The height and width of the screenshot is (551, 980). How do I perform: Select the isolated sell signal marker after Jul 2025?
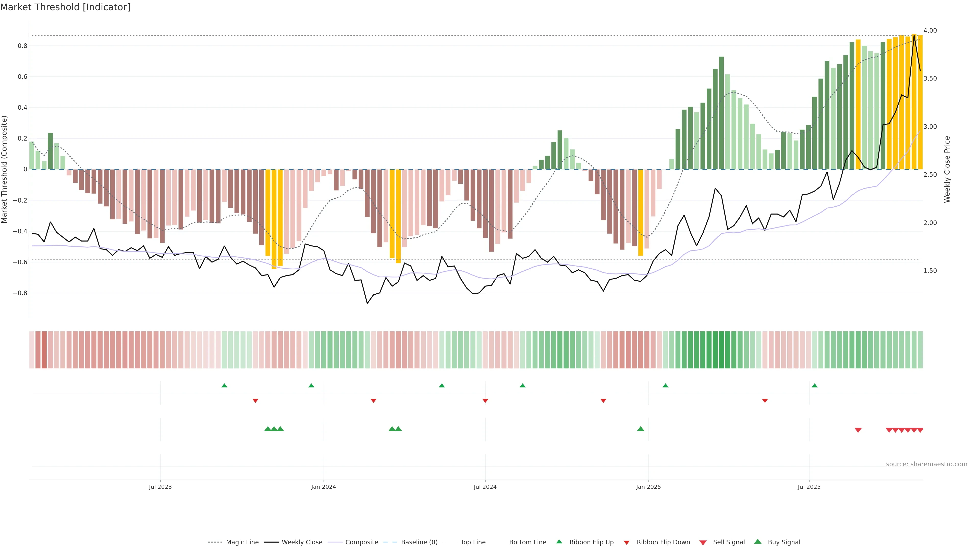coord(858,430)
